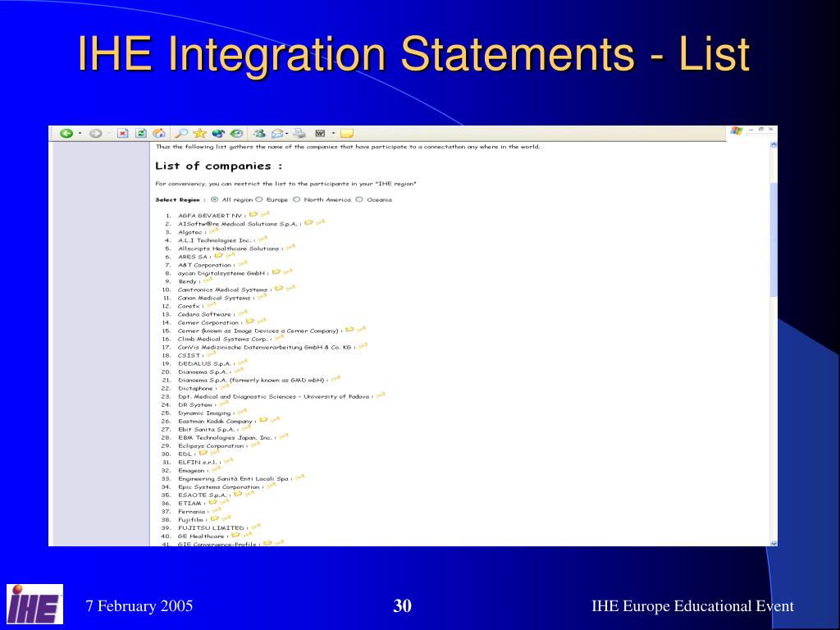Select the North America radio button
The height and width of the screenshot is (630, 840).
[x=296, y=199]
